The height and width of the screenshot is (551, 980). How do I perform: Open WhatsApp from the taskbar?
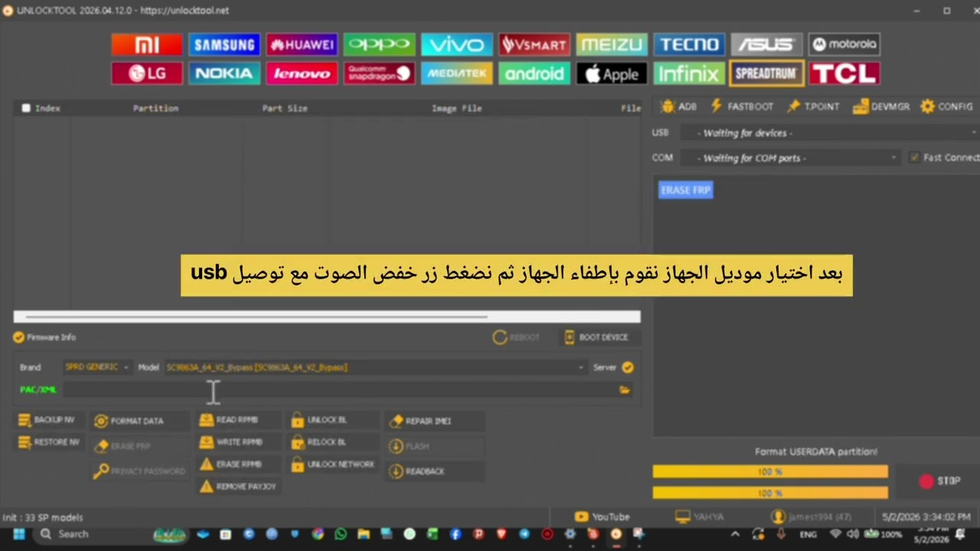point(341,534)
